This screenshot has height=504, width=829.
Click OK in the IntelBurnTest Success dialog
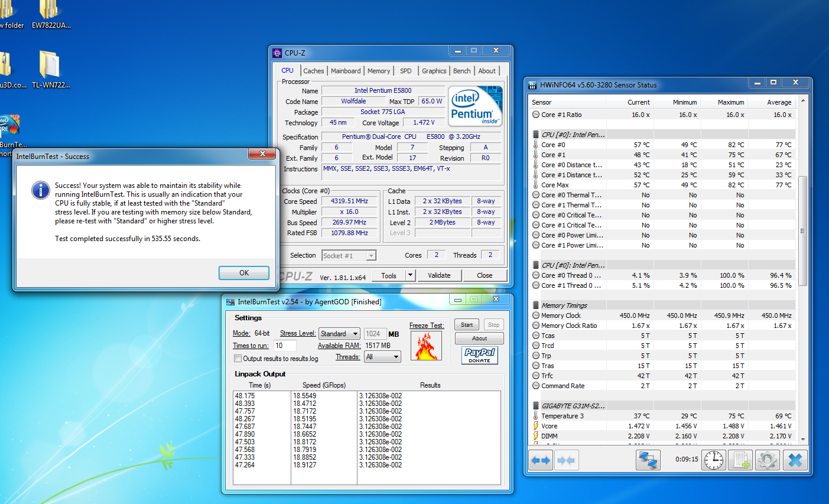click(244, 273)
